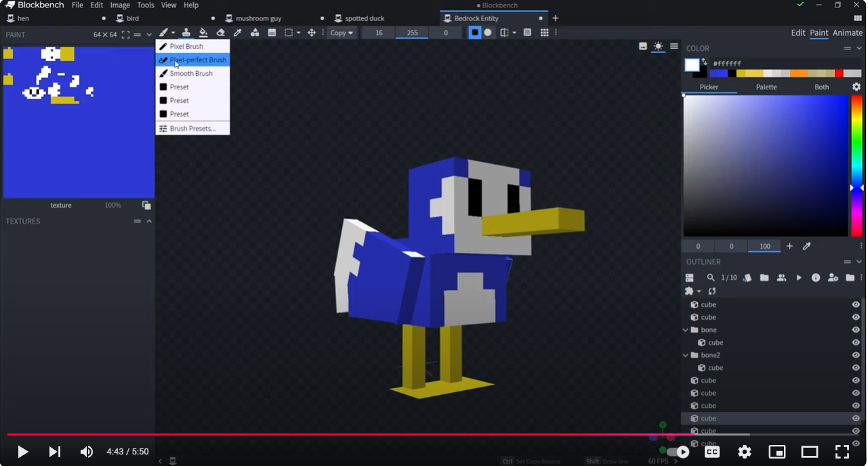
Task: Choose Smooth Brush from the menu
Action: click(x=191, y=73)
